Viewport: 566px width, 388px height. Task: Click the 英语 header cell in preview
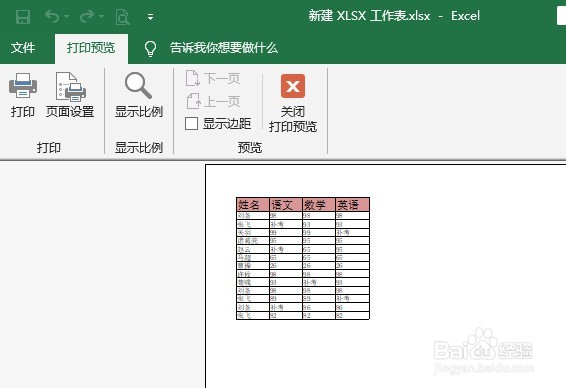pyautogui.click(x=352, y=205)
